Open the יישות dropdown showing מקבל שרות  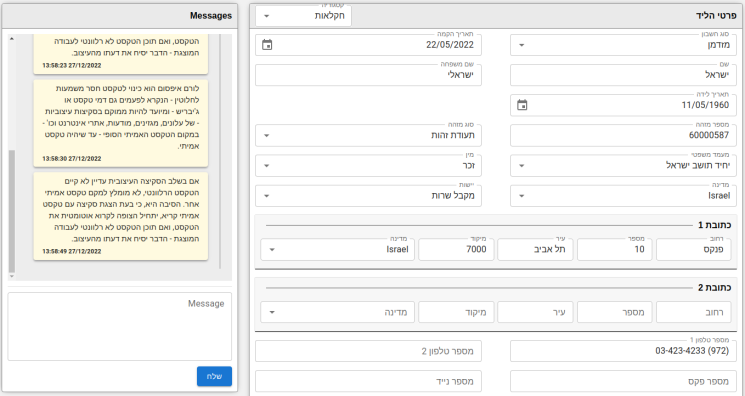coord(368,196)
